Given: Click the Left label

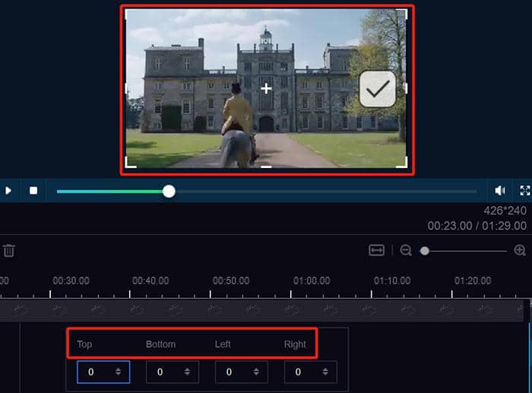Looking at the screenshot, I should point(223,344).
